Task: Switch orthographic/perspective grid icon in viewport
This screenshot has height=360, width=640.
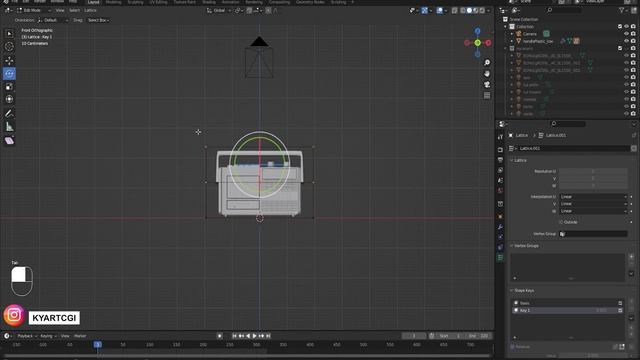Action: (x=487, y=96)
